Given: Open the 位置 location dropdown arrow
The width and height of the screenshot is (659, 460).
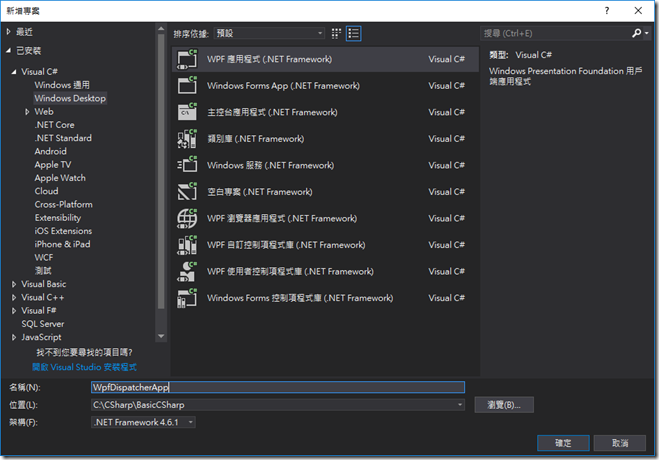Looking at the screenshot, I should pos(460,405).
